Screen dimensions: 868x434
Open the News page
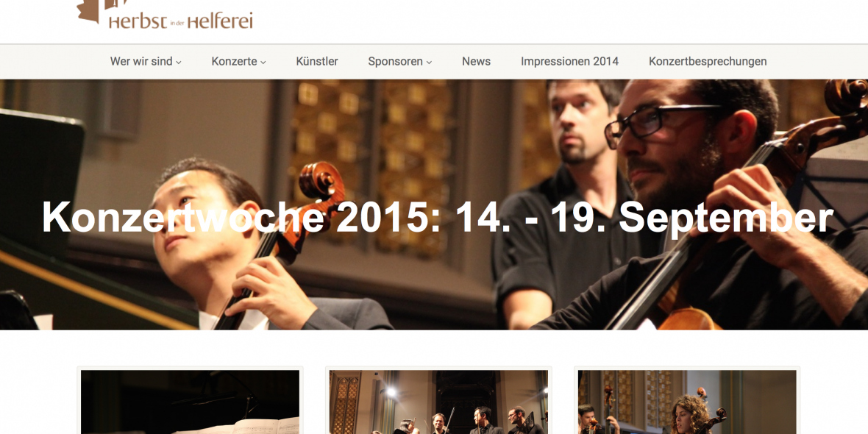pyautogui.click(x=476, y=62)
